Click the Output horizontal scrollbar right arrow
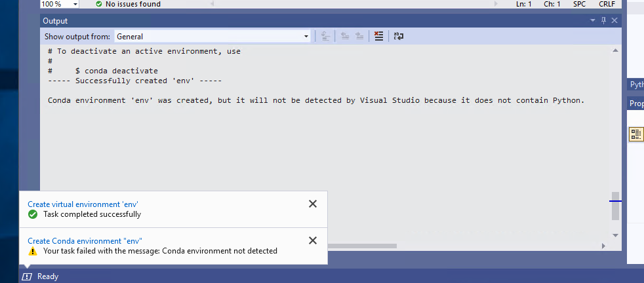644x283 pixels. (x=603, y=246)
